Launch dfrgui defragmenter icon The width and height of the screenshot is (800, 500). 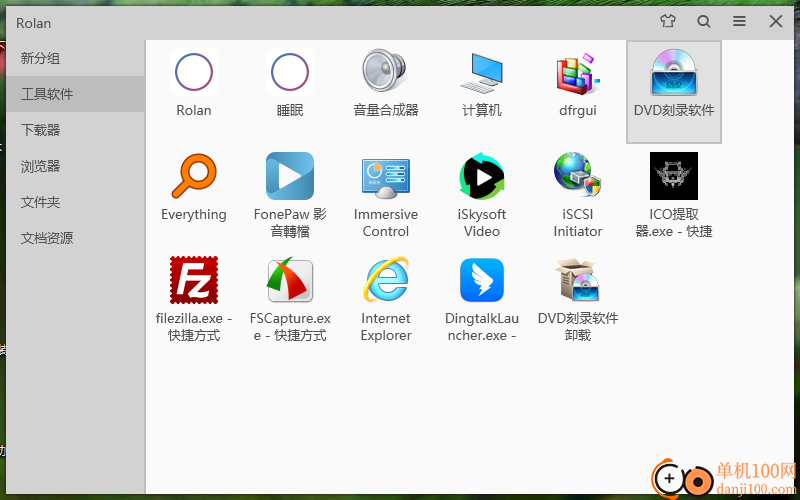click(x=578, y=72)
